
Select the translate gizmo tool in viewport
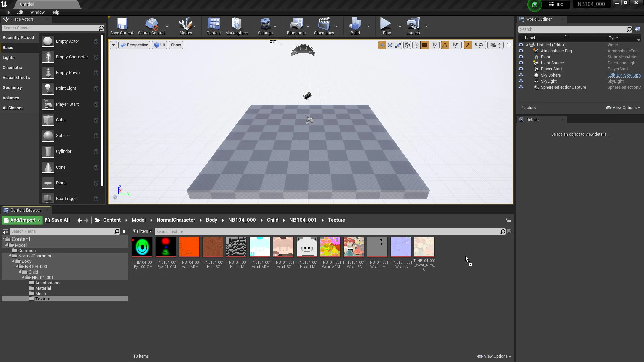click(x=382, y=45)
